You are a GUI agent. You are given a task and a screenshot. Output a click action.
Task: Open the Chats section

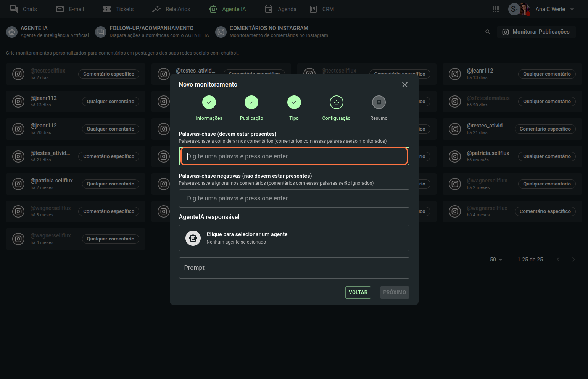tap(23, 9)
